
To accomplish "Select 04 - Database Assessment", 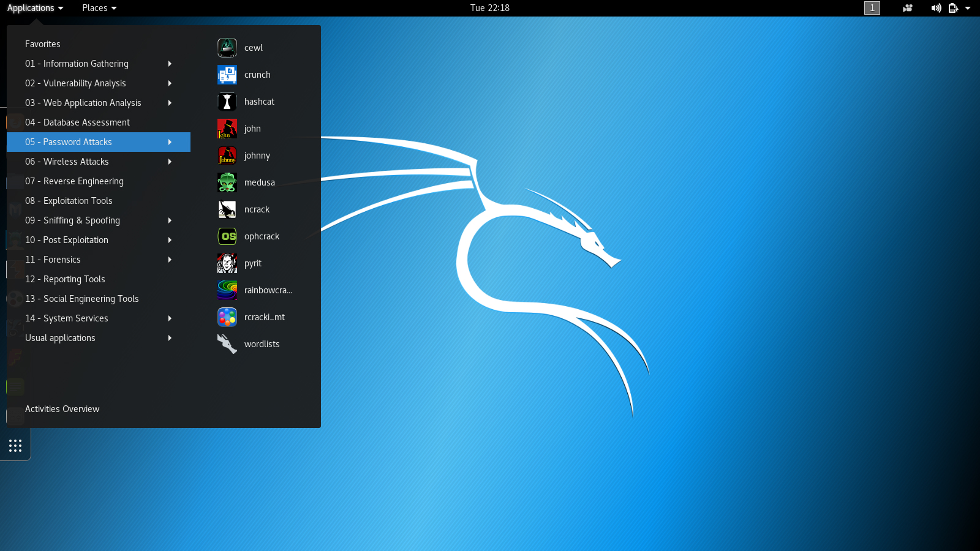I will click(99, 122).
